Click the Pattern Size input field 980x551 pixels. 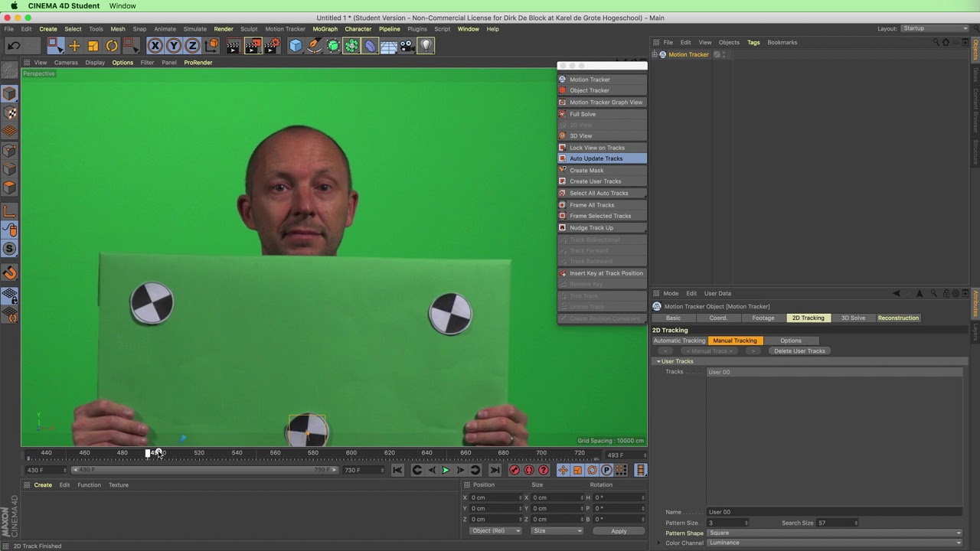pyautogui.click(x=727, y=523)
